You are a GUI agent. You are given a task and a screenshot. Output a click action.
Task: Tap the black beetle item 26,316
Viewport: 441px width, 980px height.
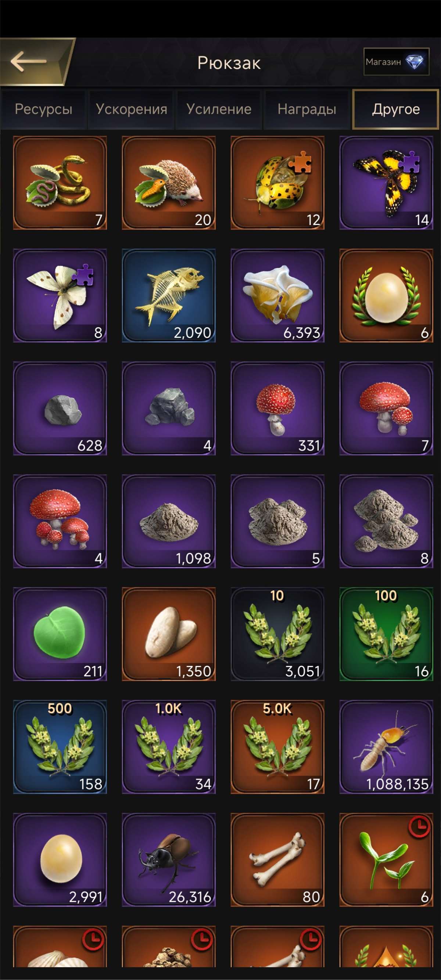point(169,860)
